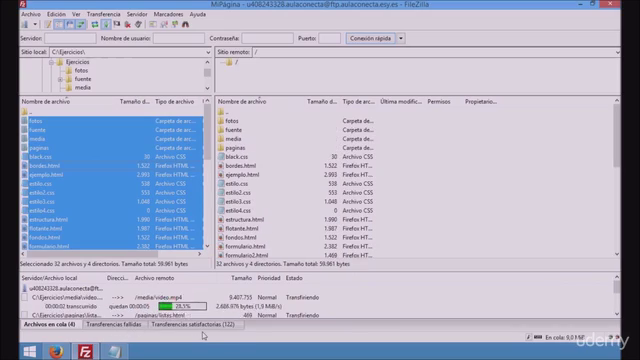640x360 pixels.
Task: Refresh file and folder lists
Action: point(95,24)
